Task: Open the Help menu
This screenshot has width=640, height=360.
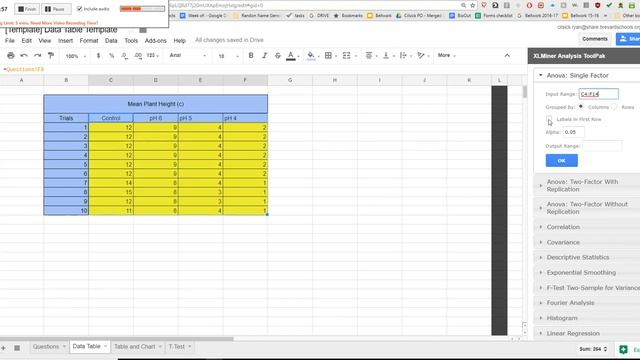Action: point(180,41)
